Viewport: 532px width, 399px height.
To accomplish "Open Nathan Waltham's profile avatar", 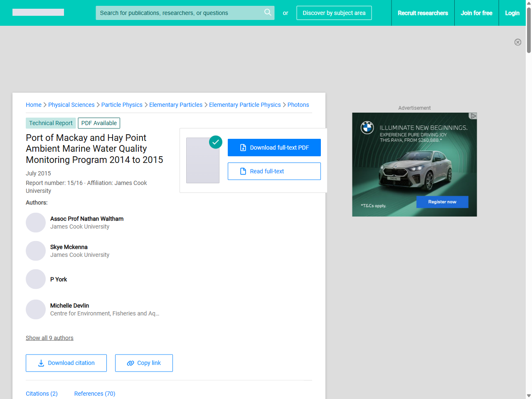I will coord(36,223).
